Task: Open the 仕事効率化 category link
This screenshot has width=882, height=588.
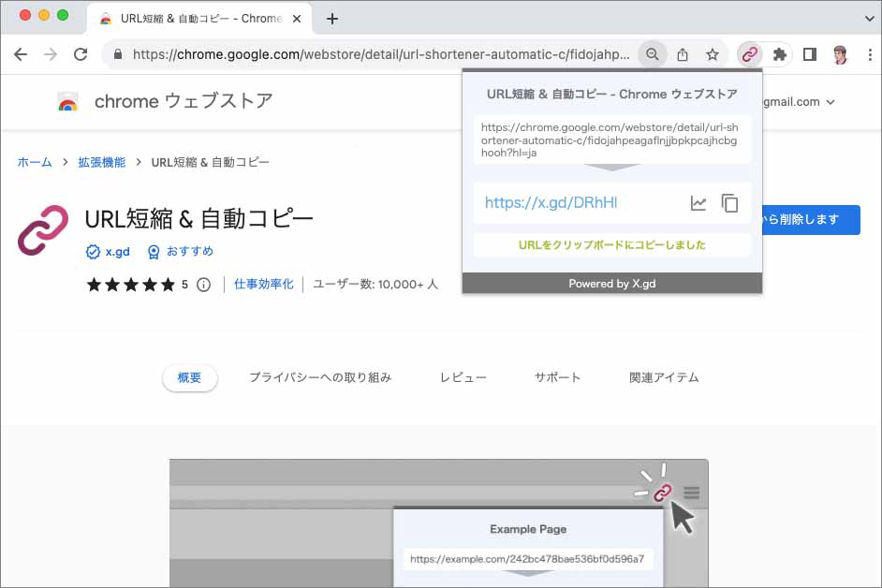Action: click(266, 283)
